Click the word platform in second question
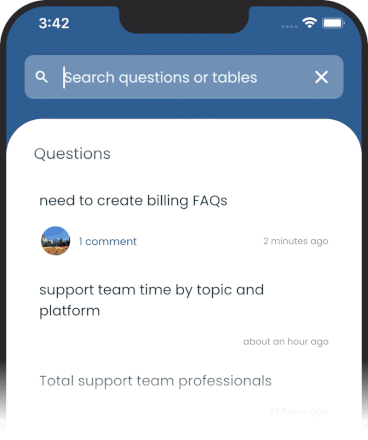This screenshot has height=440, width=368. [x=70, y=311]
